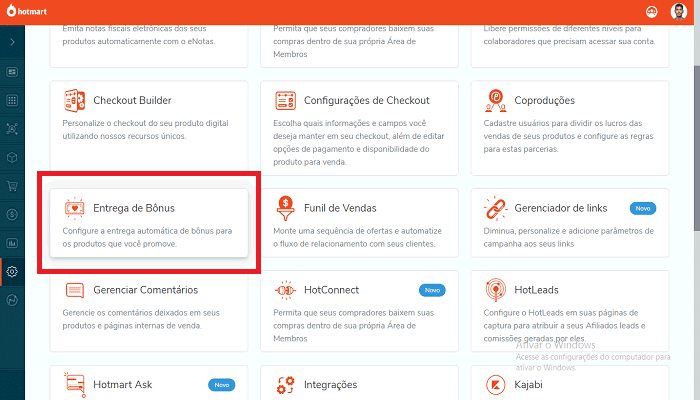Click the Coproduções icon
Viewport: 700px width, 400px height.
[496, 100]
